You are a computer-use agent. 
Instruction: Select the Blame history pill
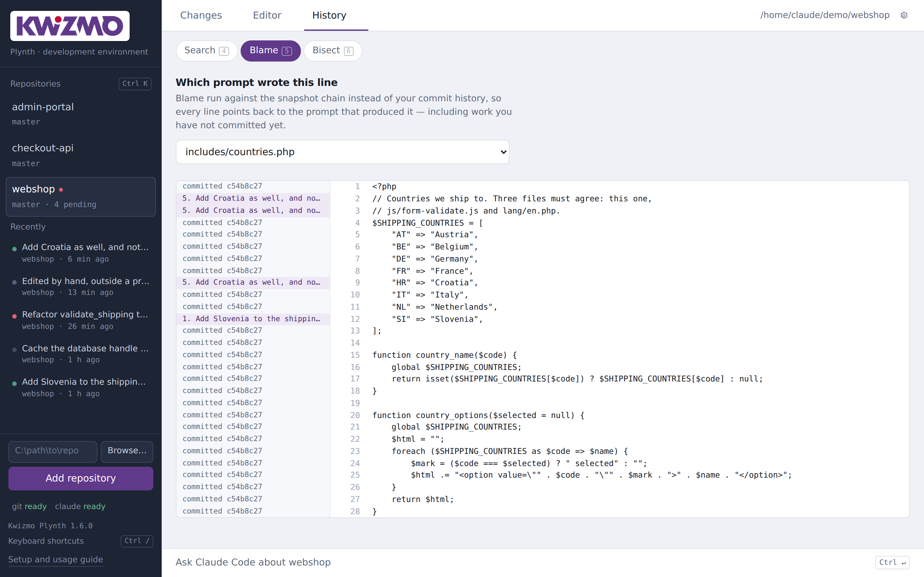point(270,51)
